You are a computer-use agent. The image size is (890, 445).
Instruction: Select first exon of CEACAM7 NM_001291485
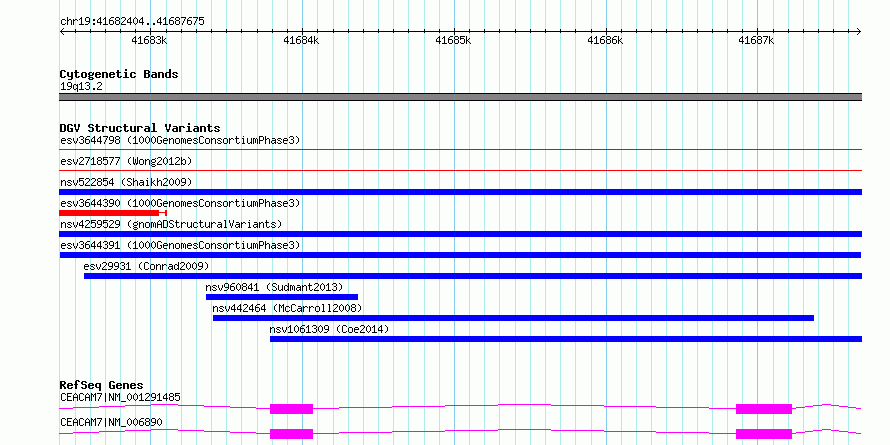pyautogui.click(x=291, y=409)
